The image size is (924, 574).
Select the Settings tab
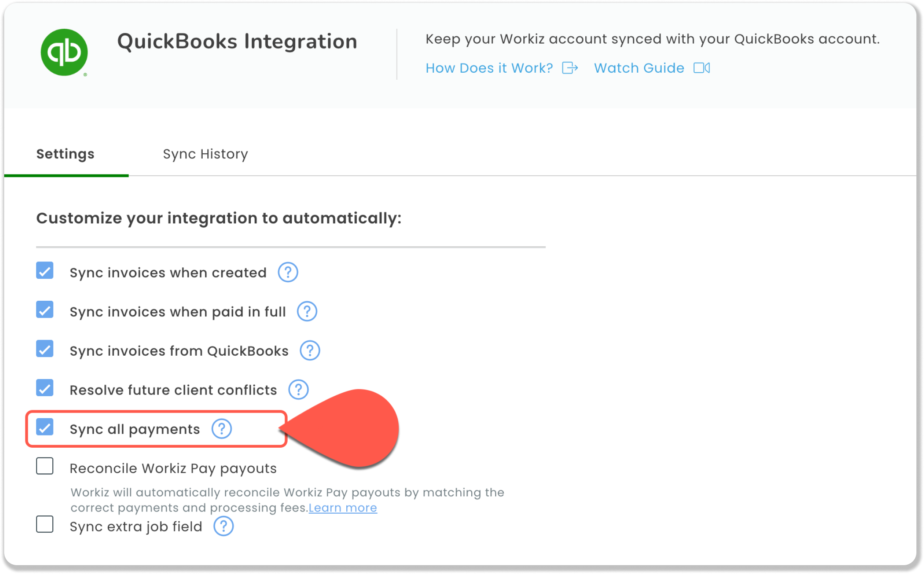[x=65, y=154]
